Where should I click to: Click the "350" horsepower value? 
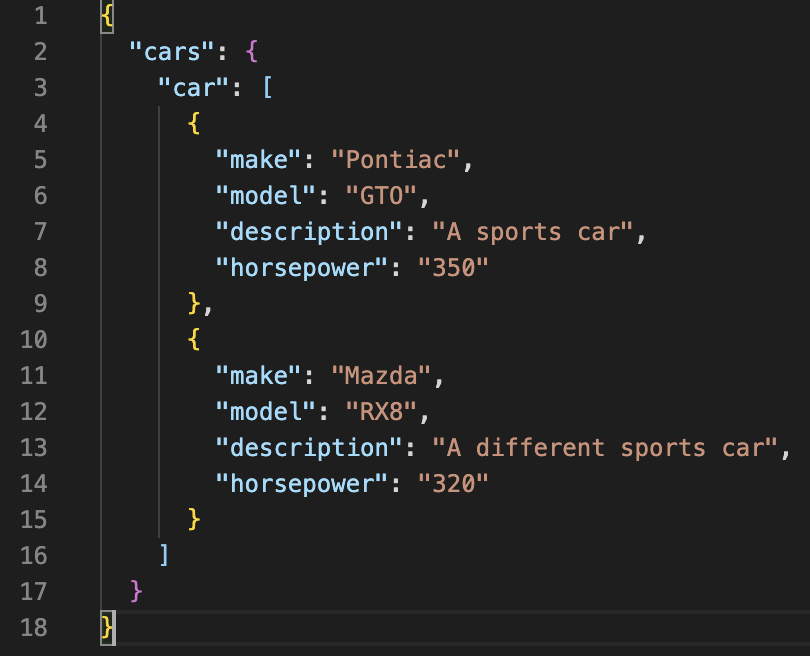coord(453,268)
